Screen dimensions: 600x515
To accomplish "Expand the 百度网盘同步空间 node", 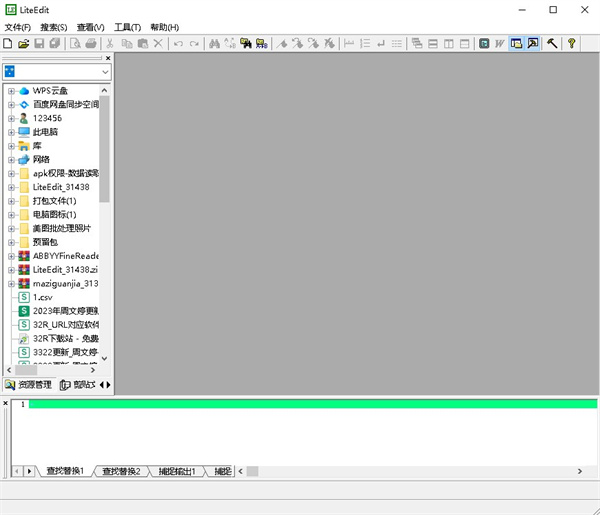I will (11, 105).
